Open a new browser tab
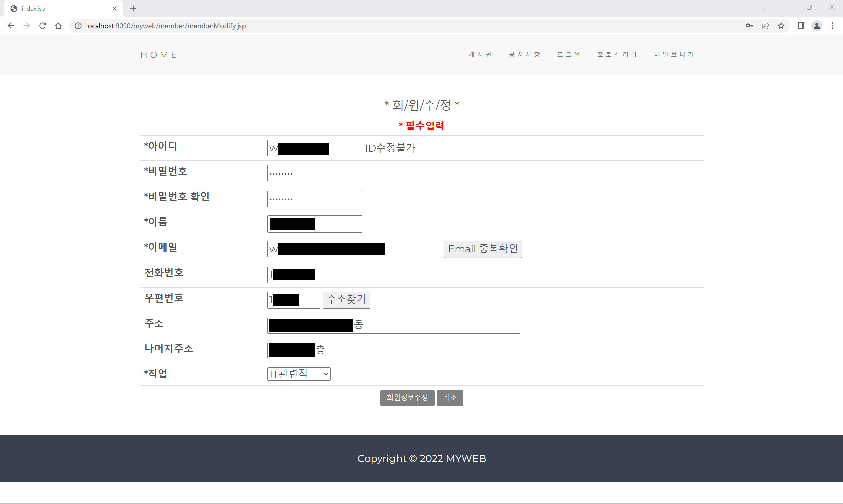The image size is (843, 504). tap(133, 9)
